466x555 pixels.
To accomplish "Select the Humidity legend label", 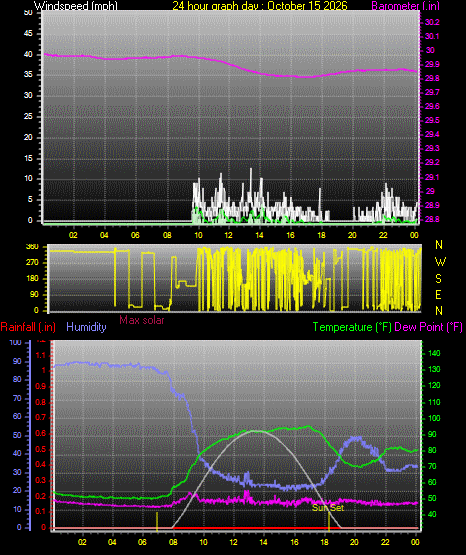I will pyautogui.click(x=86, y=327).
